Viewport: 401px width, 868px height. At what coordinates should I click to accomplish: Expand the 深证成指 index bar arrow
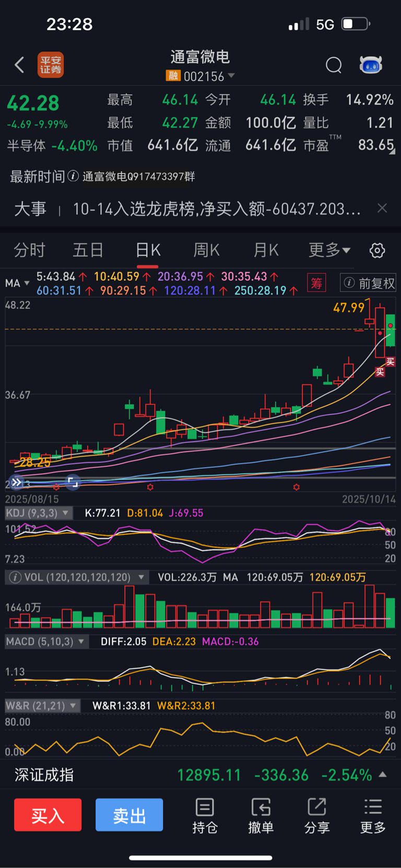tap(383, 775)
